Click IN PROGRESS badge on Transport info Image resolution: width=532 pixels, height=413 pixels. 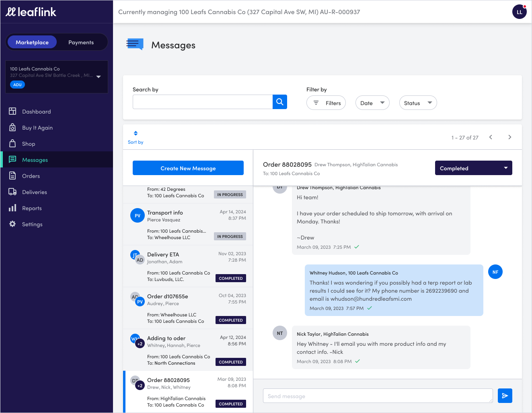pyautogui.click(x=230, y=236)
